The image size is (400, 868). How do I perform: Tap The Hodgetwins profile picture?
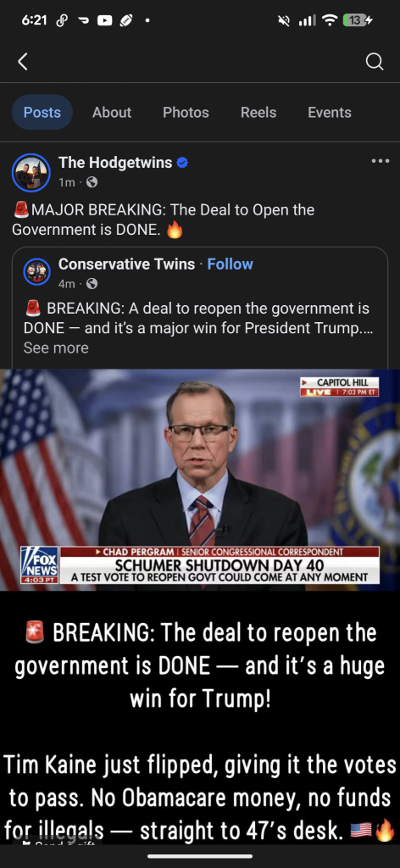coord(31,173)
